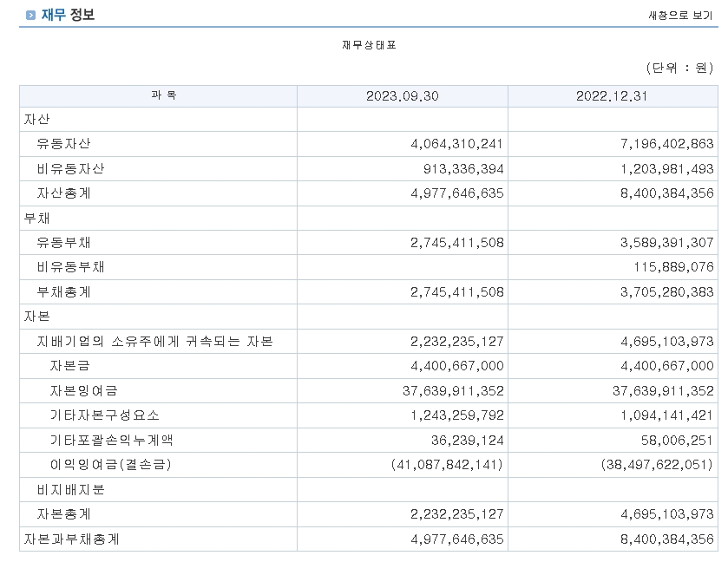
Task: Select the 자본잉여금 row label
Action: point(83,391)
